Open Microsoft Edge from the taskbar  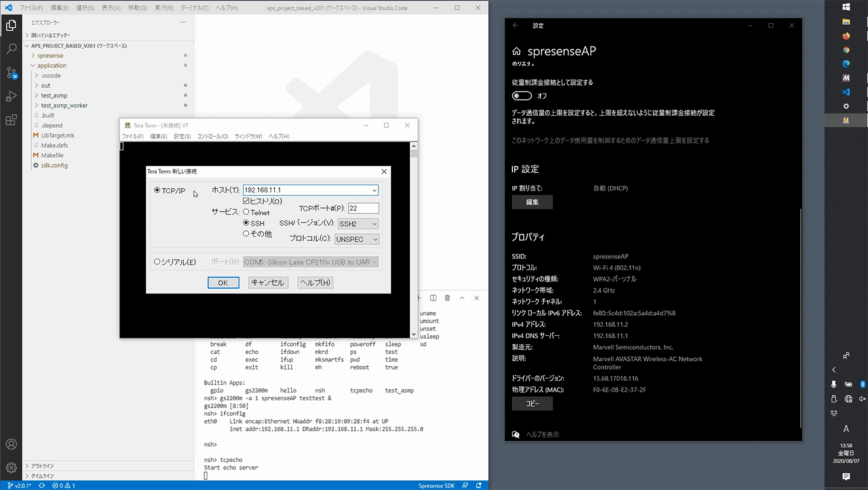coord(846,64)
